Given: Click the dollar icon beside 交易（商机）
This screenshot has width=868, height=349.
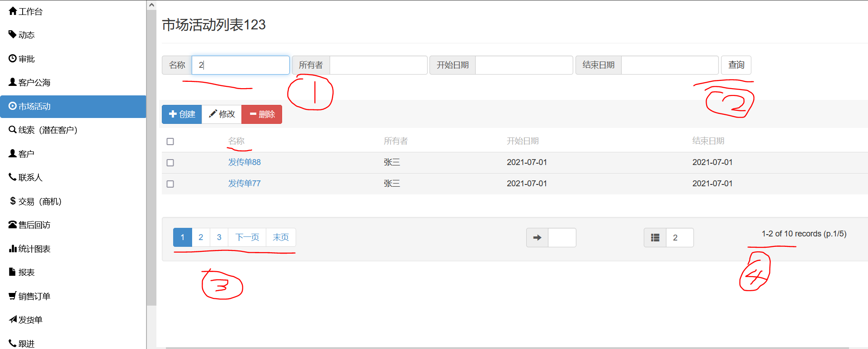Looking at the screenshot, I should pos(13,201).
